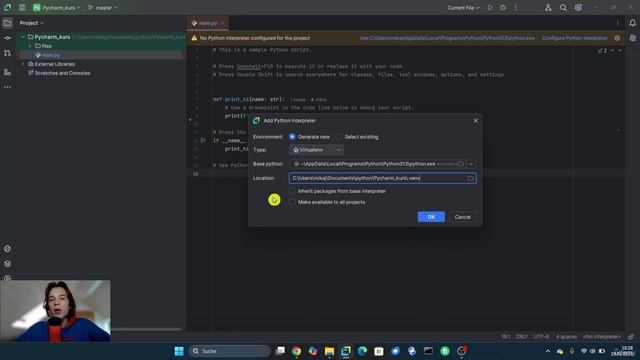Open the master branch dropdown
640x360 pixels.
point(102,8)
